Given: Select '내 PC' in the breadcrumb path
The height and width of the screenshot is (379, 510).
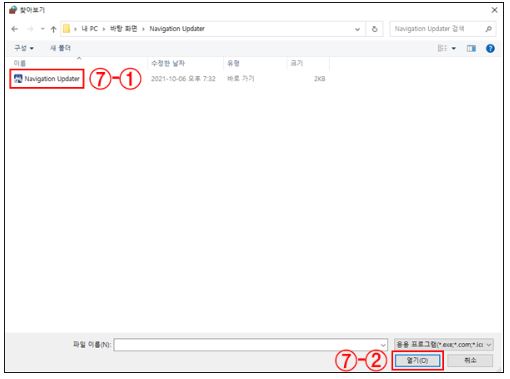Looking at the screenshot, I should (90, 29).
